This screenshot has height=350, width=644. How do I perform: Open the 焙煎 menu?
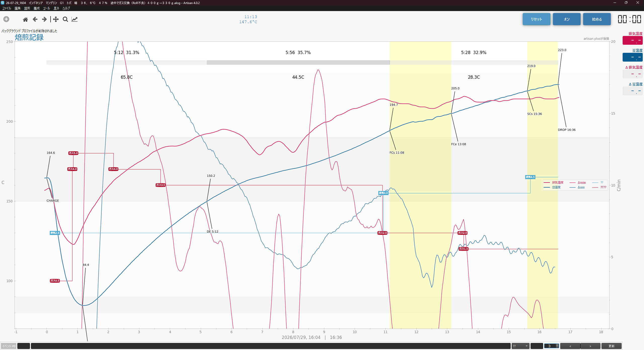tap(27, 8)
